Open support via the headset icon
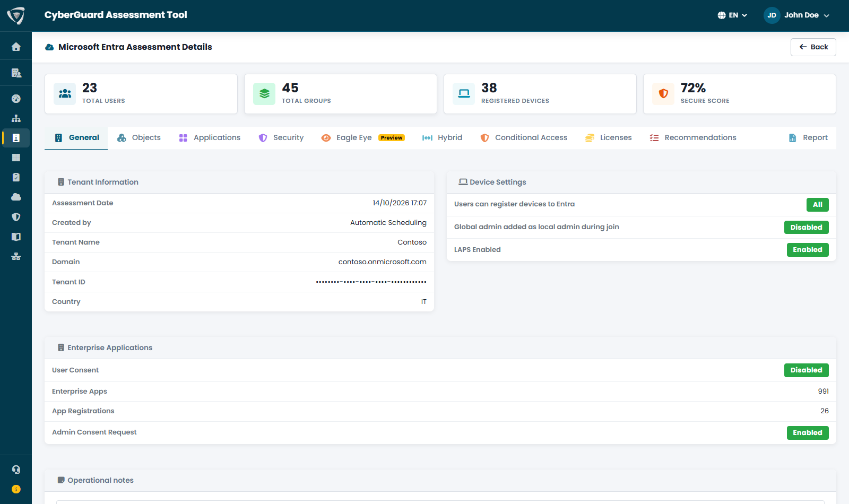 click(x=16, y=470)
